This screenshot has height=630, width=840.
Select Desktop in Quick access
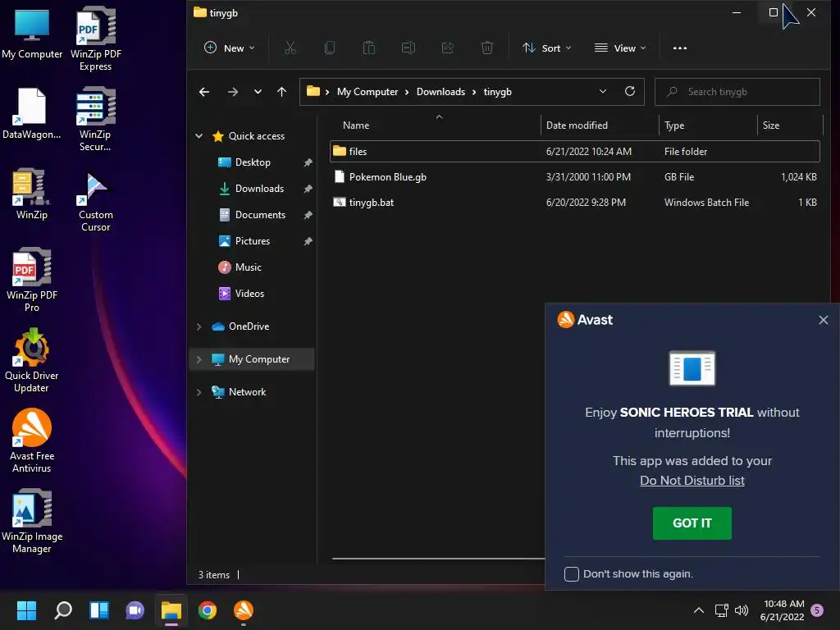[253, 162]
